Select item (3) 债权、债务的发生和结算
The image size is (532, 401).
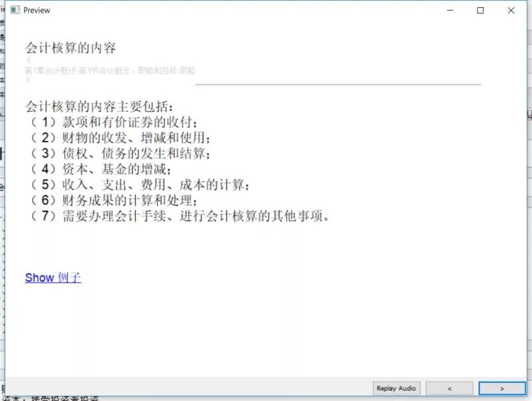point(120,154)
